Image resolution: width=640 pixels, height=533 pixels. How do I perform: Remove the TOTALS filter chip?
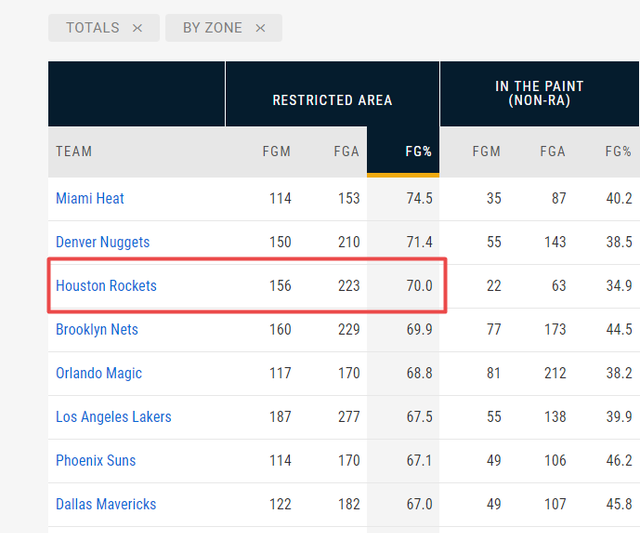point(138,28)
